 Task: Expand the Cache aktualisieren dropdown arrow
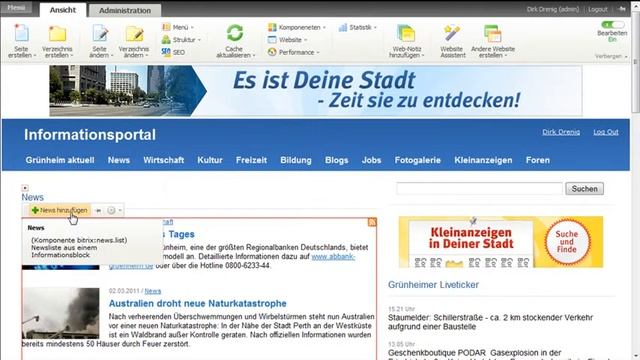tap(253, 56)
